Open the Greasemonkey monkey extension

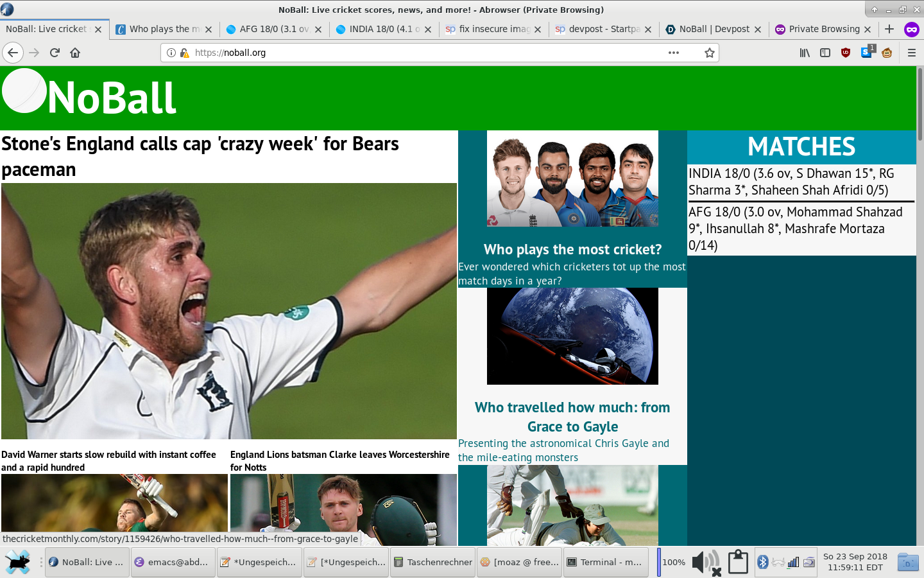tap(887, 53)
